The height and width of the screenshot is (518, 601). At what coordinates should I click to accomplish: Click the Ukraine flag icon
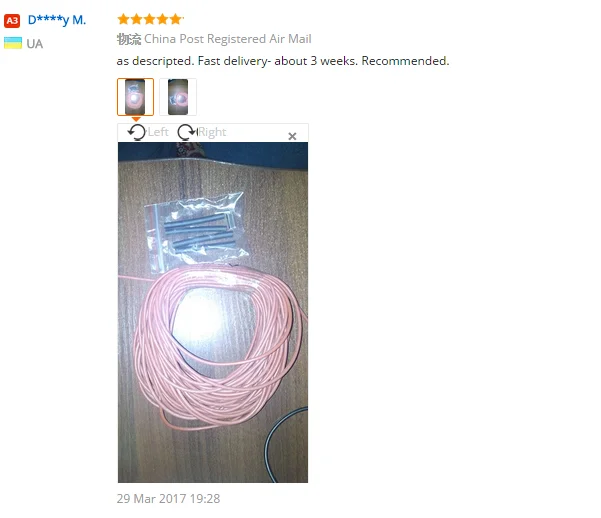pyautogui.click(x=13, y=43)
